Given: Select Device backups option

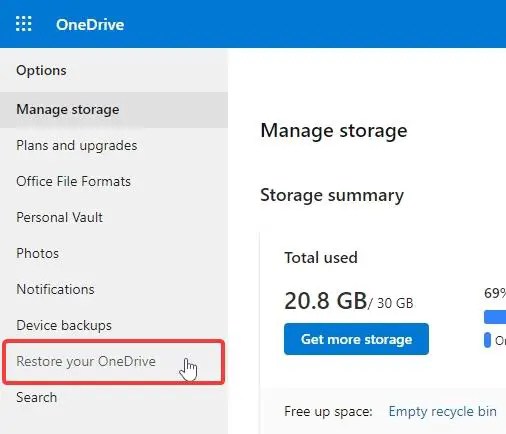Looking at the screenshot, I should (x=64, y=325).
